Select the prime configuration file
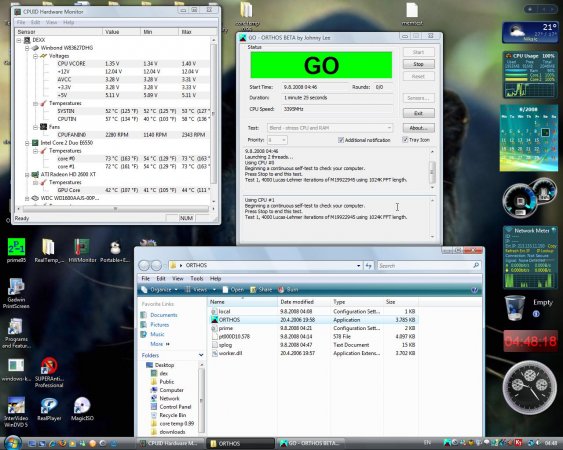This screenshot has height=450, width=563. [225, 328]
